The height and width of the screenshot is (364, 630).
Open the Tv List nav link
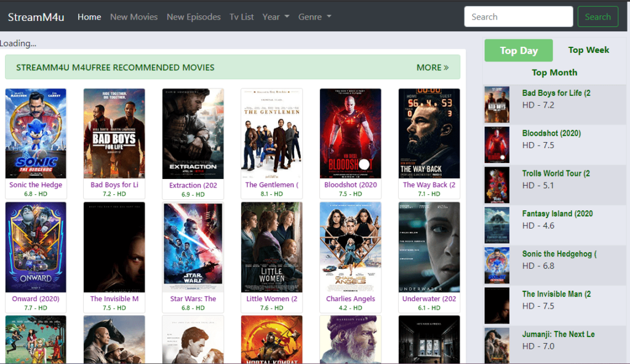[241, 17]
